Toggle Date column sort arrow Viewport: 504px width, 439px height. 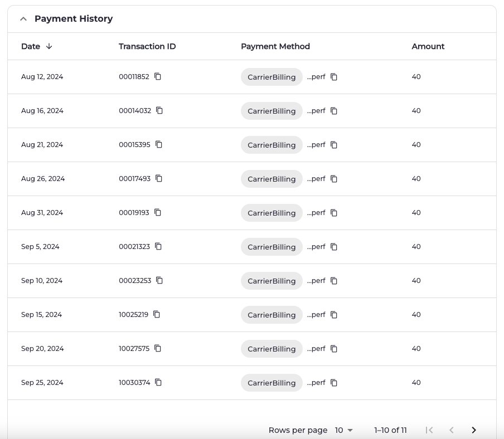tap(49, 46)
